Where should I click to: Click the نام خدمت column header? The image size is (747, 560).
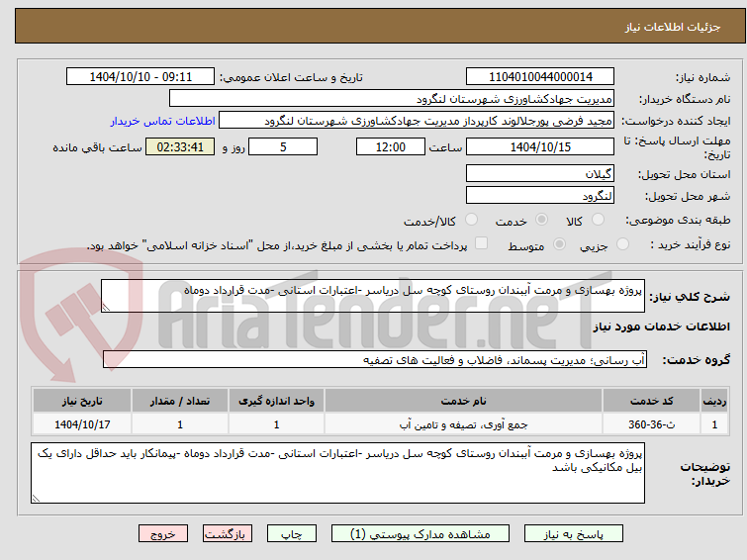tap(464, 401)
